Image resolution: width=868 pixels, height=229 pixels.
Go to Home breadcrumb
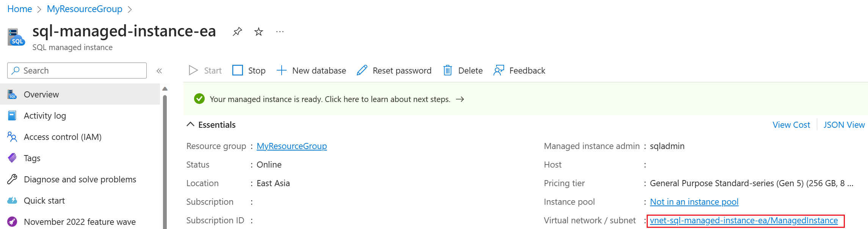click(x=20, y=9)
